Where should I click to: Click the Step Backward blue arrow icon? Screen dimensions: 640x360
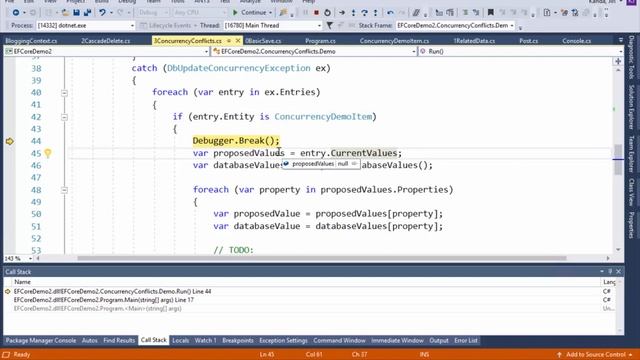click(390, 13)
